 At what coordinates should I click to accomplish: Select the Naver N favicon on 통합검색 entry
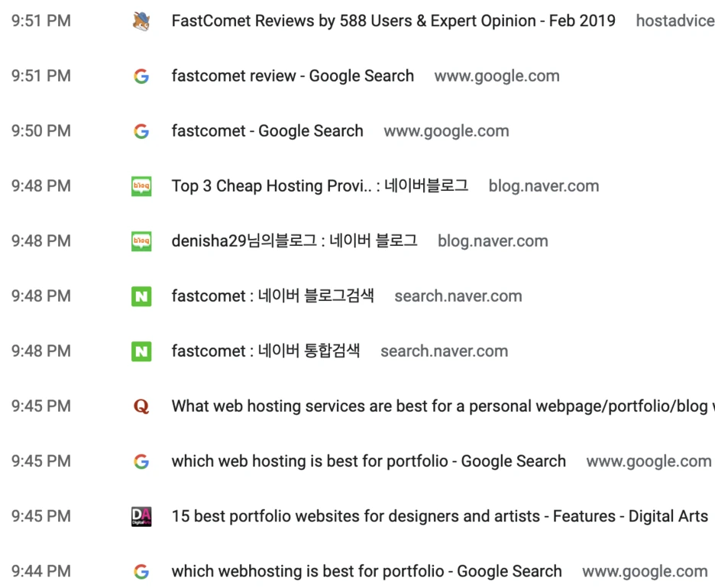141,351
